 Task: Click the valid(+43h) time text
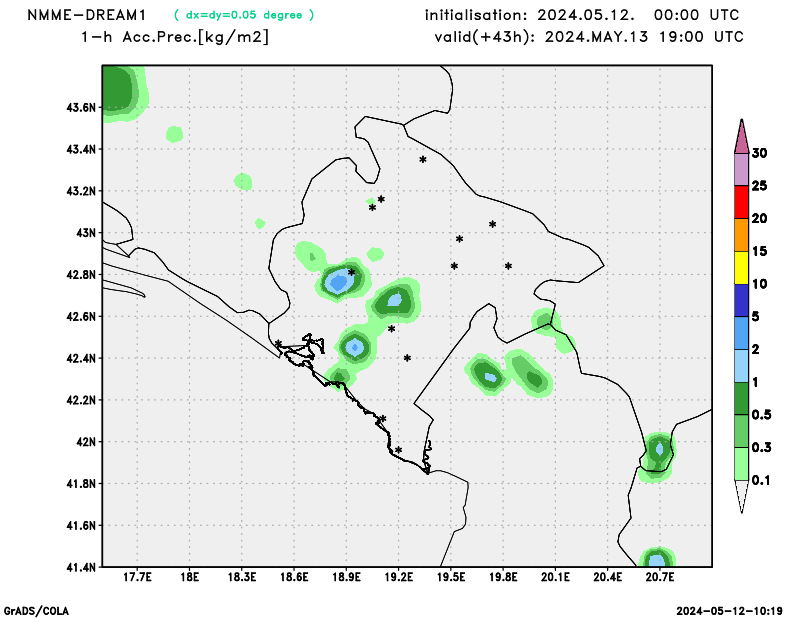589,37
